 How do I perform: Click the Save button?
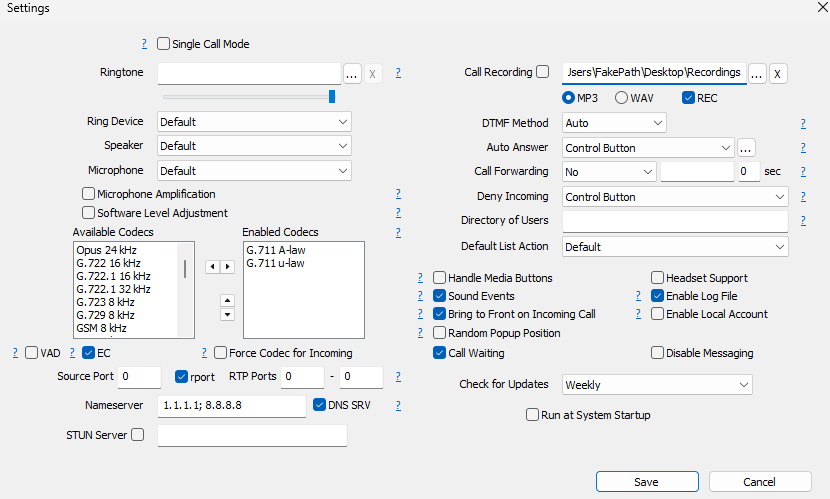point(646,482)
